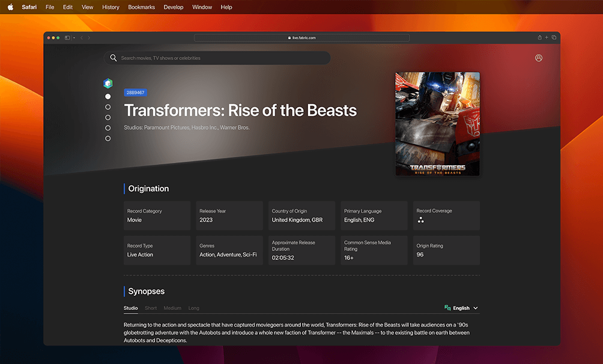This screenshot has width=603, height=364.
Task: Go back with the back arrow
Action: 82,38
